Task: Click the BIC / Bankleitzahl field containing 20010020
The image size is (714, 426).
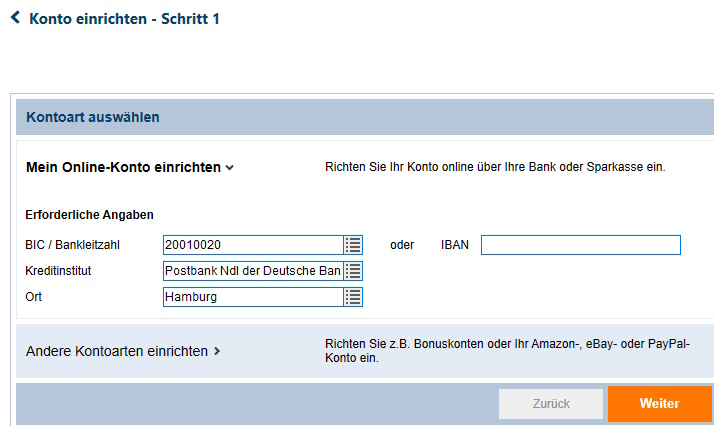Action: coord(252,245)
